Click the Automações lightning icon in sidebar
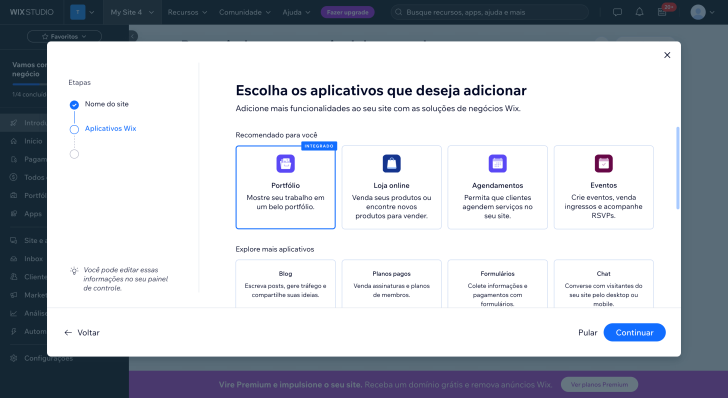The image size is (728, 398). [14, 331]
